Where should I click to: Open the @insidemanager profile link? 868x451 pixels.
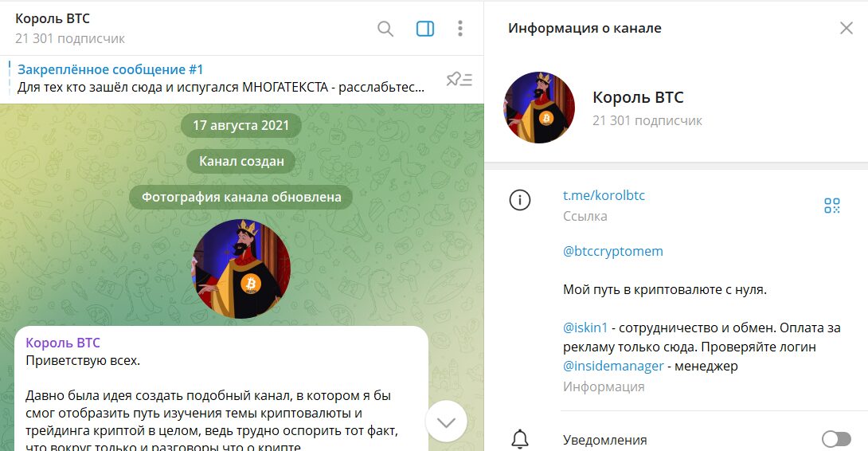613,366
